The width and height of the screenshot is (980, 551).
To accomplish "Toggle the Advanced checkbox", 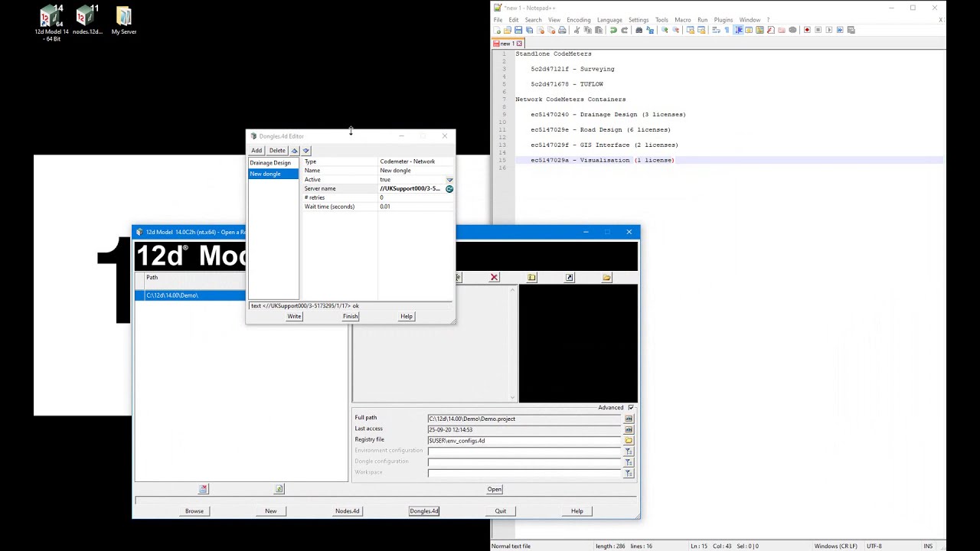I will pyautogui.click(x=631, y=408).
